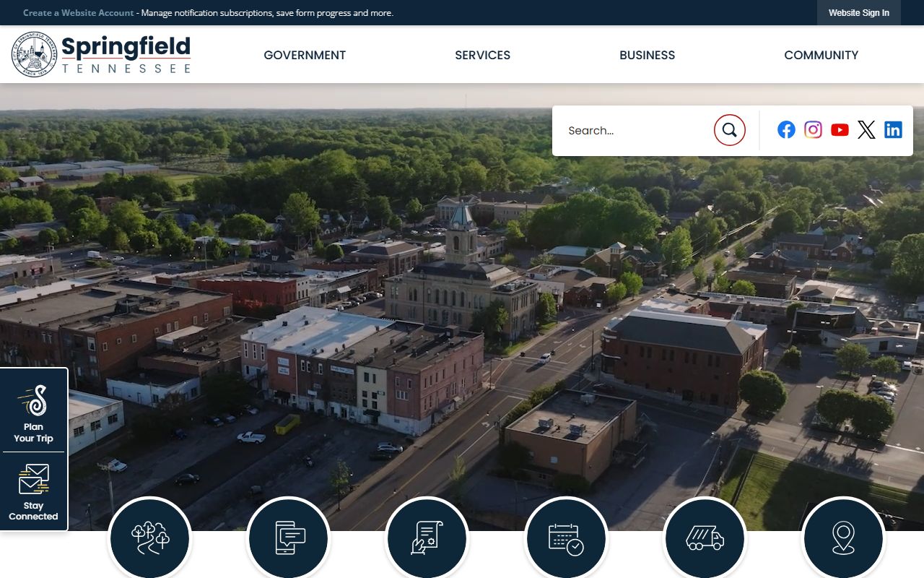
Task: Expand the Services menu
Action: click(482, 55)
